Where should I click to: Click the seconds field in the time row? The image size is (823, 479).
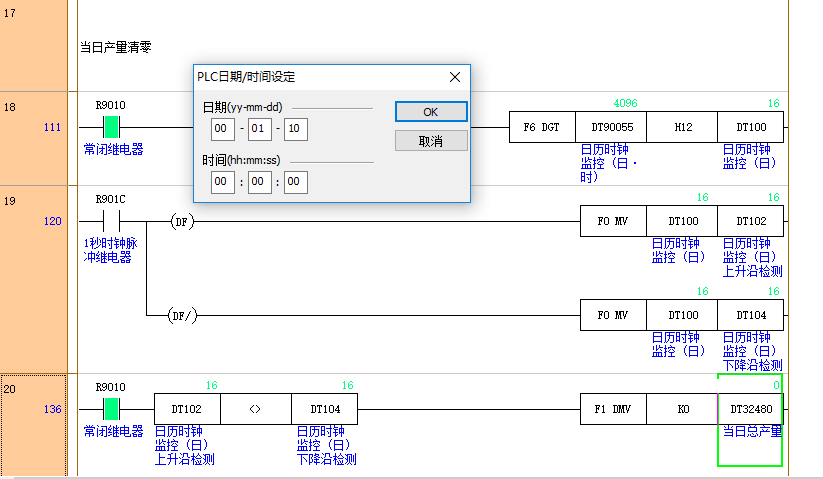pyautogui.click(x=296, y=182)
